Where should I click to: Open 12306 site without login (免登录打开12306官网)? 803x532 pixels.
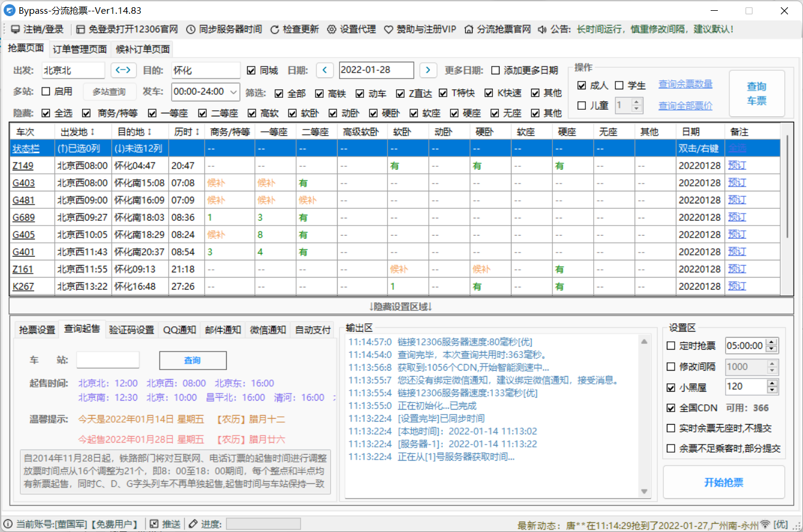[127, 29]
